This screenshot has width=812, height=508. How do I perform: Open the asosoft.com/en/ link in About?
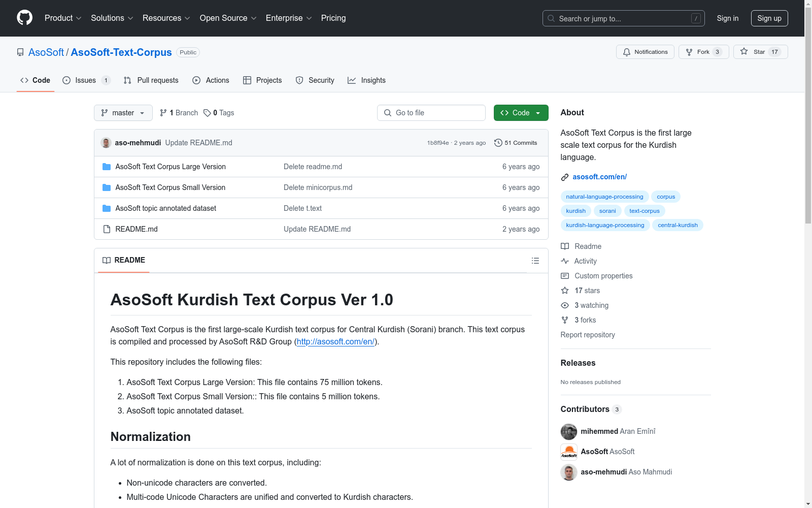599,177
